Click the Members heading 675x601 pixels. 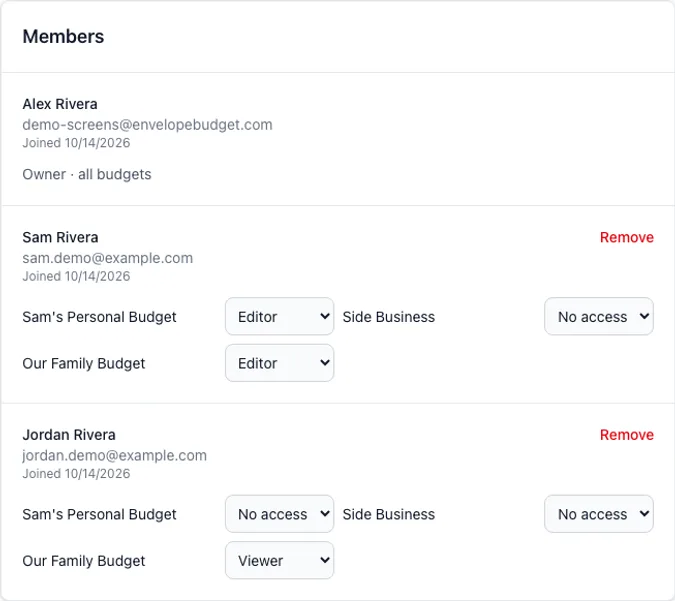click(x=63, y=37)
